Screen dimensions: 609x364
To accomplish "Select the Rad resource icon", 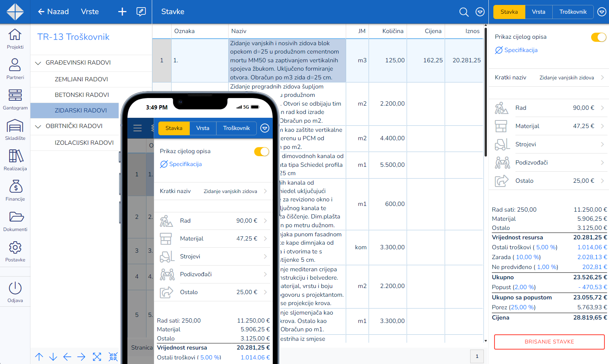I will click(x=502, y=108).
